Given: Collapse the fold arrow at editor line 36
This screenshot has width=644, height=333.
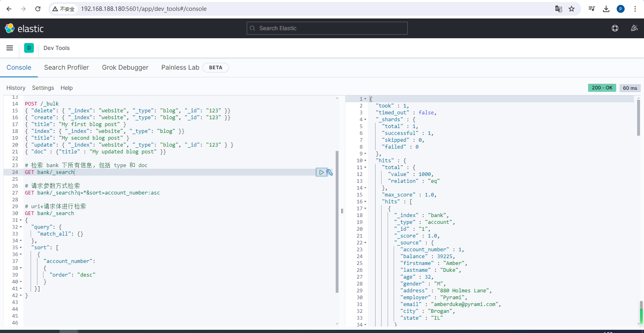Looking at the screenshot, I should [x=21, y=254].
